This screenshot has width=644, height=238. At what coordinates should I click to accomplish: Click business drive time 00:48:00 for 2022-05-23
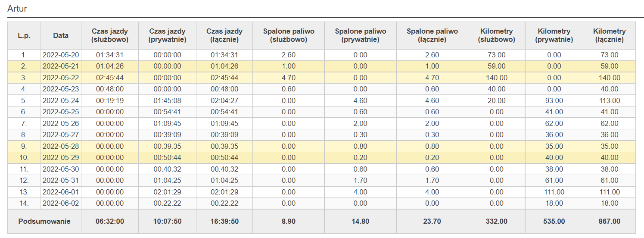tap(110, 89)
